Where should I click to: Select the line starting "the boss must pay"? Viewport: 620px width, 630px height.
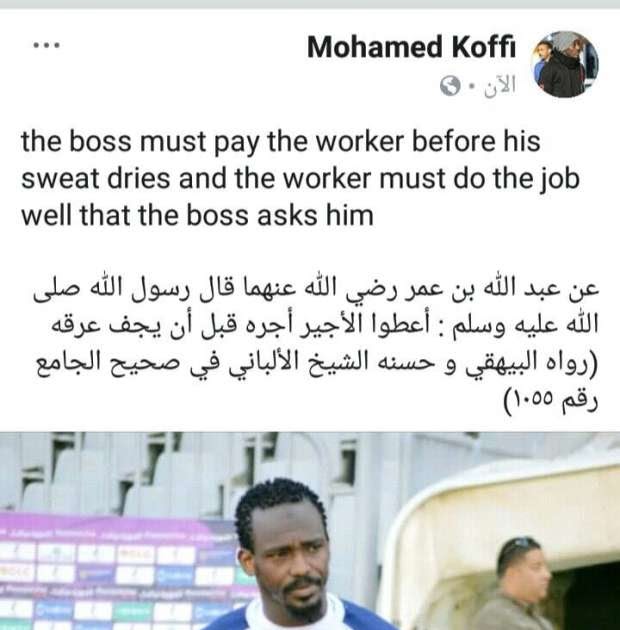click(x=280, y=141)
